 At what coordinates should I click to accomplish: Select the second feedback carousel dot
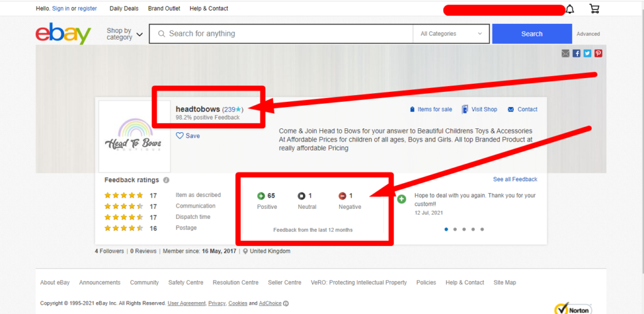click(455, 230)
